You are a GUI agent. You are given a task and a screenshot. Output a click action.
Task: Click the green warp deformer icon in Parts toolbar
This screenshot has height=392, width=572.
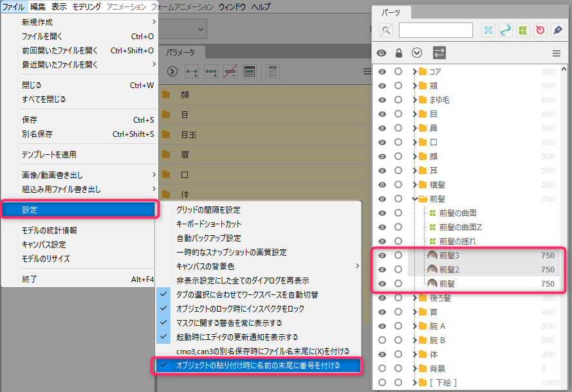[522, 30]
